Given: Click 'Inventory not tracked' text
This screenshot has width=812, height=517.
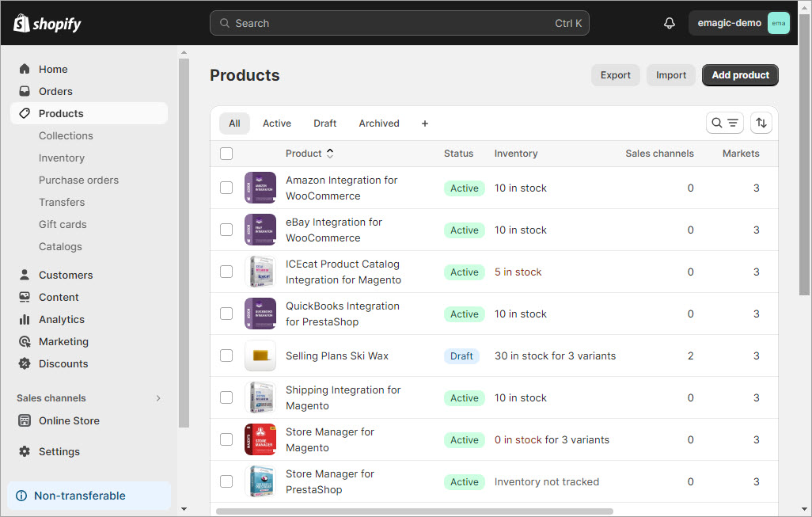Looking at the screenshot, I should [x=546, y=482].
